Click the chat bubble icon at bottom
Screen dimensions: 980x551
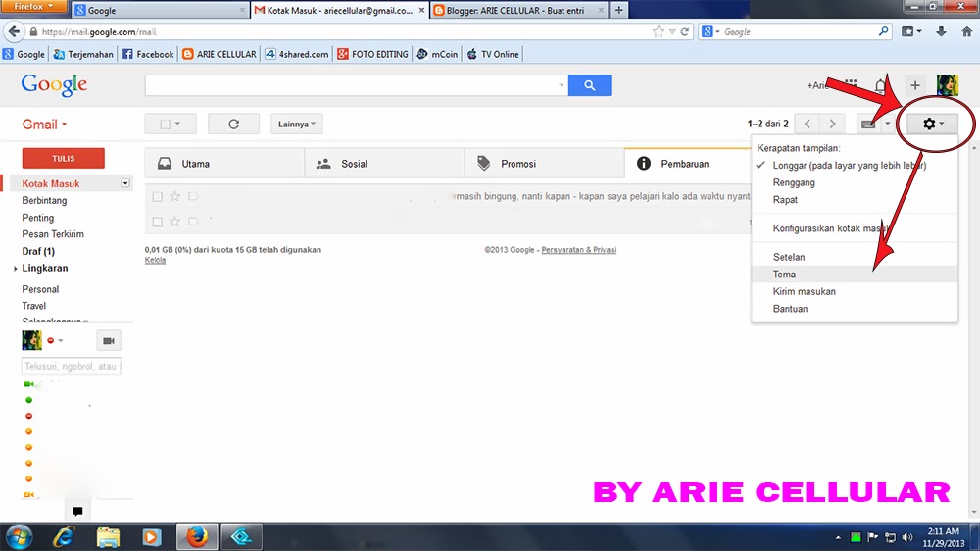pos(77,511)
